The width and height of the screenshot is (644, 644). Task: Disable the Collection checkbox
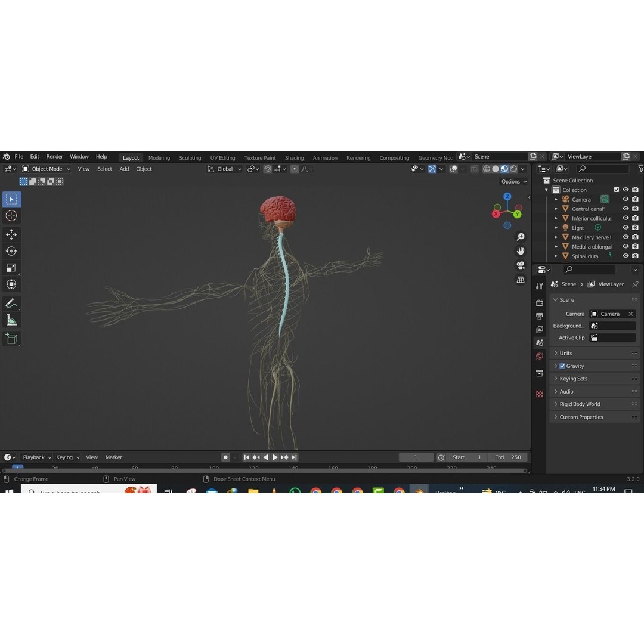point(618,190)
